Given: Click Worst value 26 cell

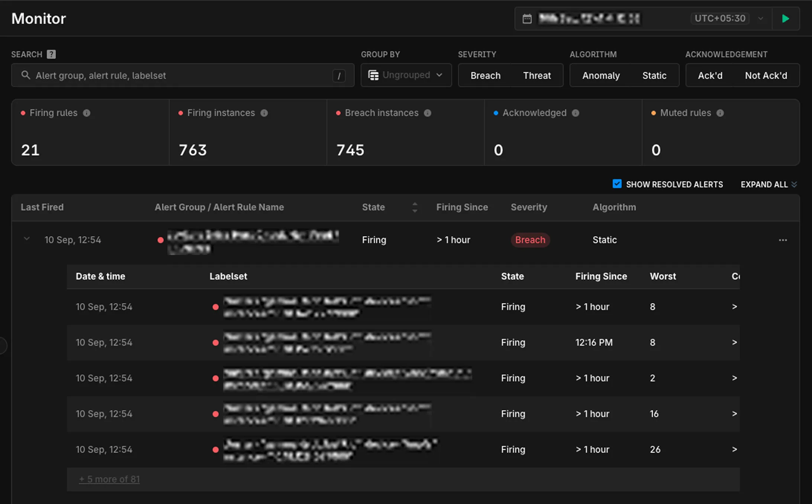Looking at the screenshot, I should 655,449.
